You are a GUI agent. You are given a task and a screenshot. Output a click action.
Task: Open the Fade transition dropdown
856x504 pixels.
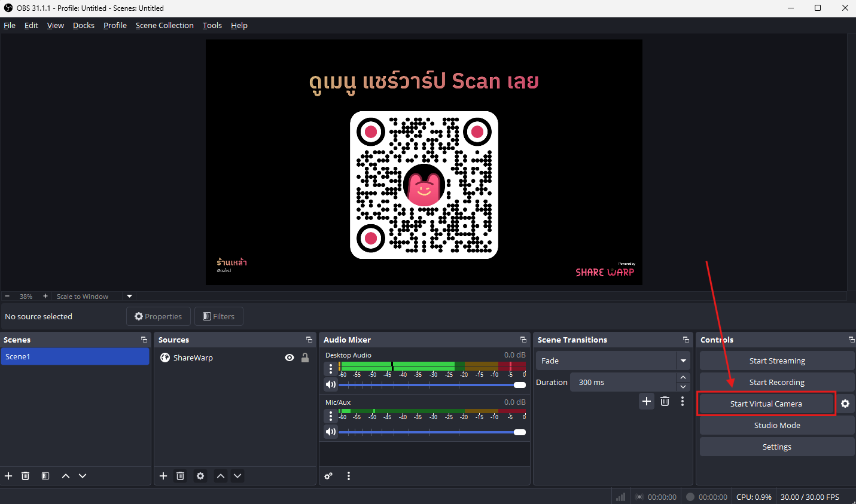coord(683,361)
